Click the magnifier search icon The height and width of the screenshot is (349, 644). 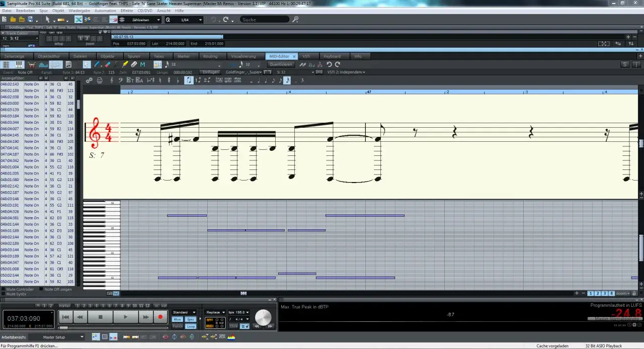click(x=295, y=20)
